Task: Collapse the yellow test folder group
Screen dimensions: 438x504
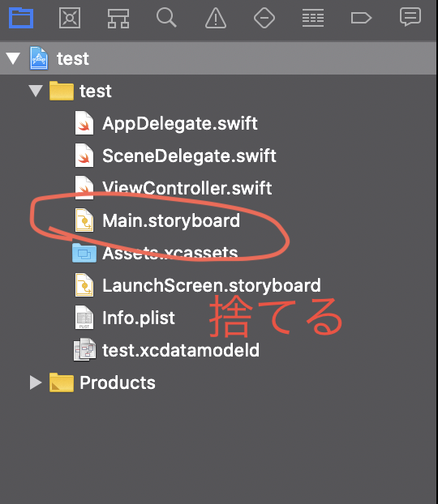Action: [x=36, y=91]
